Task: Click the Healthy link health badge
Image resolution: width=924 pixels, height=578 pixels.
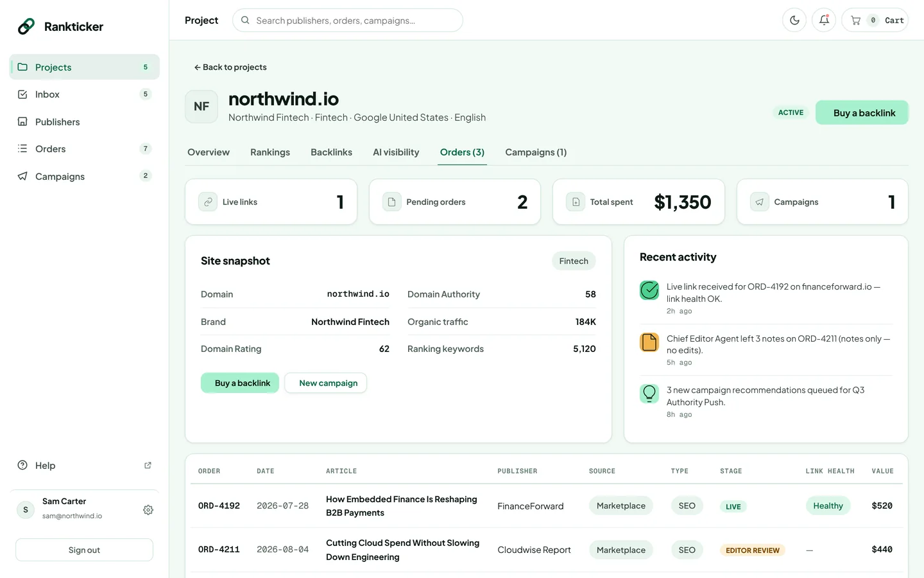Action: click(828, 506)
